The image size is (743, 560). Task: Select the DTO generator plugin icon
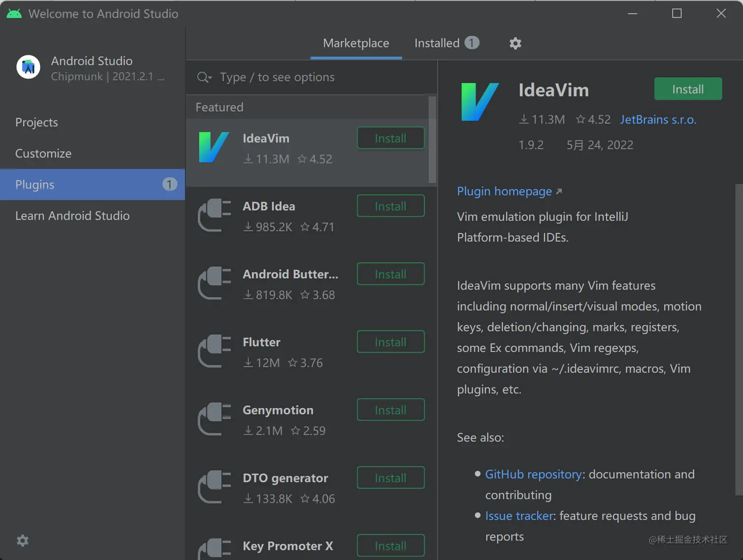[214, 487]
